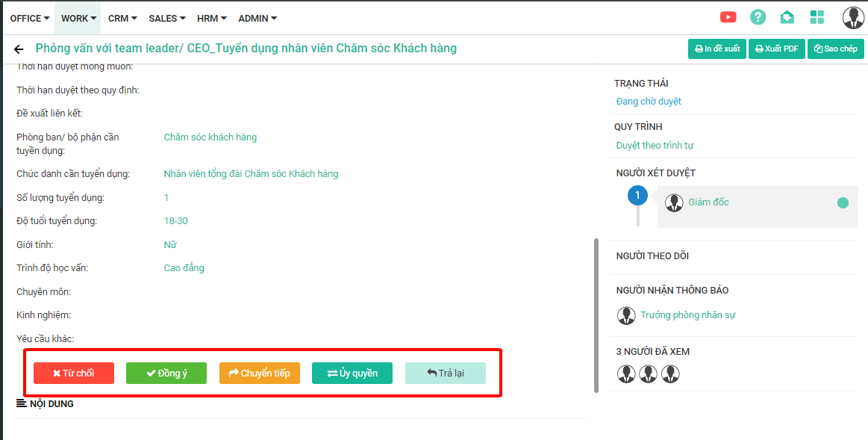Screen dimensions: 868x440
Task: Click the Giám đốc approver avatar
Action: [x=674, y=202]
